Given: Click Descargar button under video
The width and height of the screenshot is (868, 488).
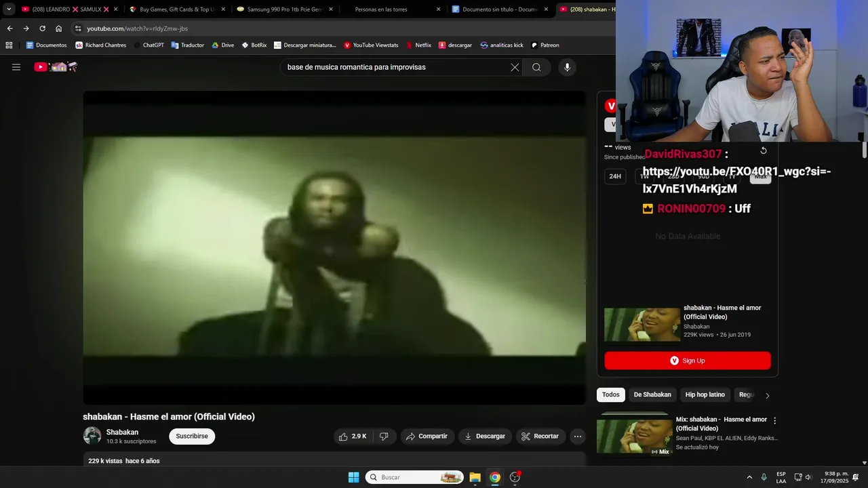Looking at the screenshot, I should coord(485,436).
